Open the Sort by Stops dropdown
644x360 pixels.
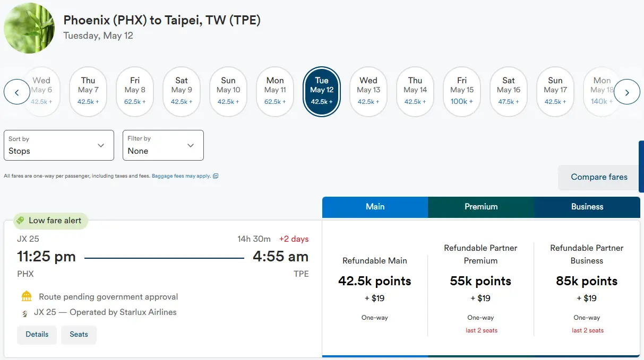[x=59, y=145]
